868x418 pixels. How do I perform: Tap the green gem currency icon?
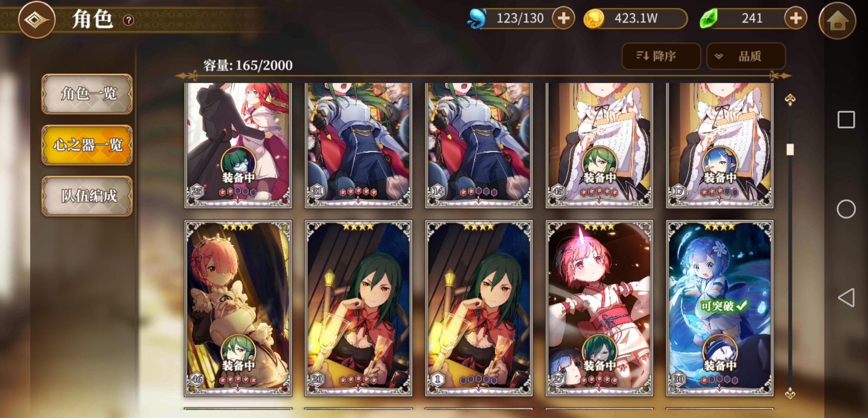(709, 19)
